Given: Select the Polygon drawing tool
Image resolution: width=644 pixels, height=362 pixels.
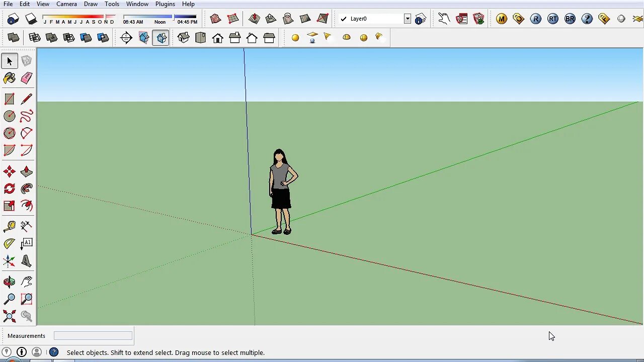Looking at the screenshot, I should coord(10,133).
